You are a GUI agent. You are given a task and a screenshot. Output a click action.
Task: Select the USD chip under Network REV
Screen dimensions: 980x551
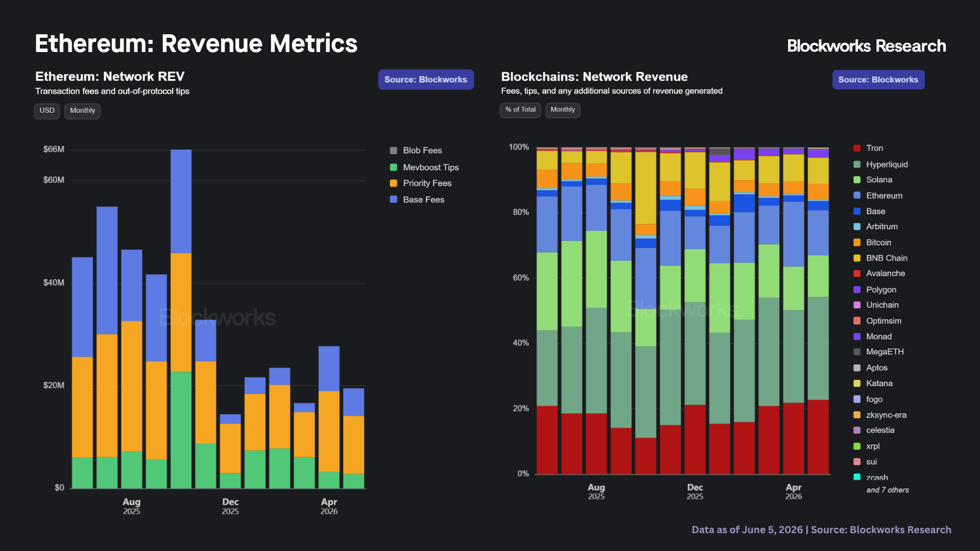point(47,111)
